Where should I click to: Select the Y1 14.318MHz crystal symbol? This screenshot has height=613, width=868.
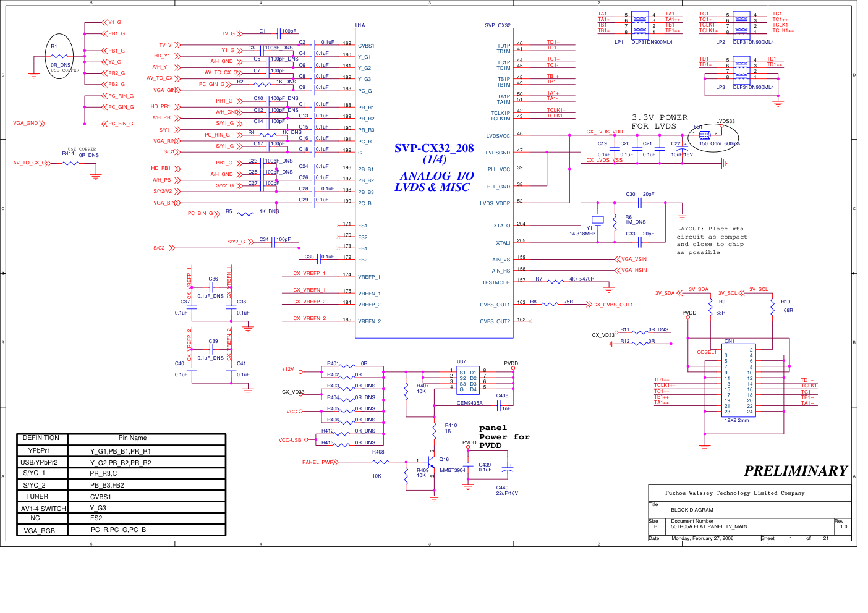pos(597,219)
